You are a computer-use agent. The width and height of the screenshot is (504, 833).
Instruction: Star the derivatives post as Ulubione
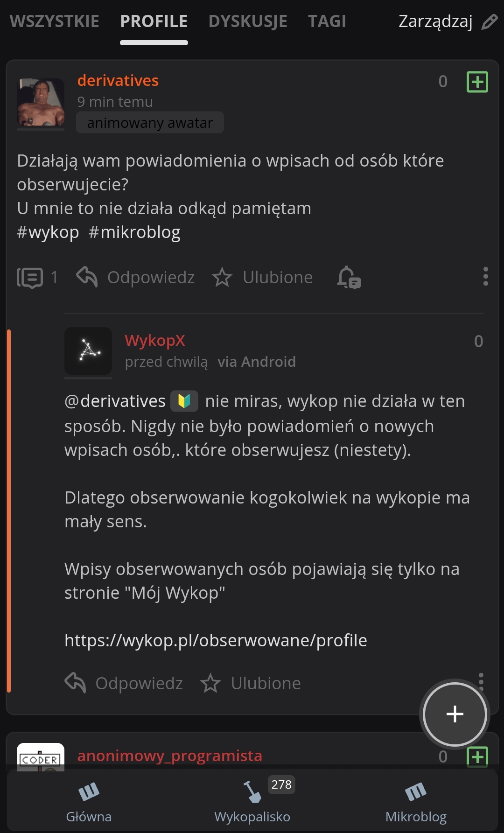tap(222, 277)
